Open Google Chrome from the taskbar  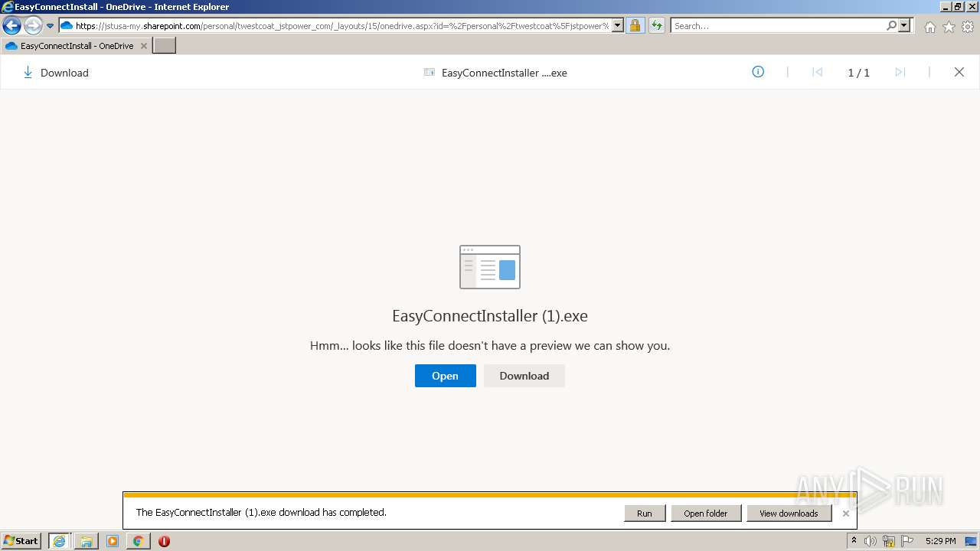point(138,541)
